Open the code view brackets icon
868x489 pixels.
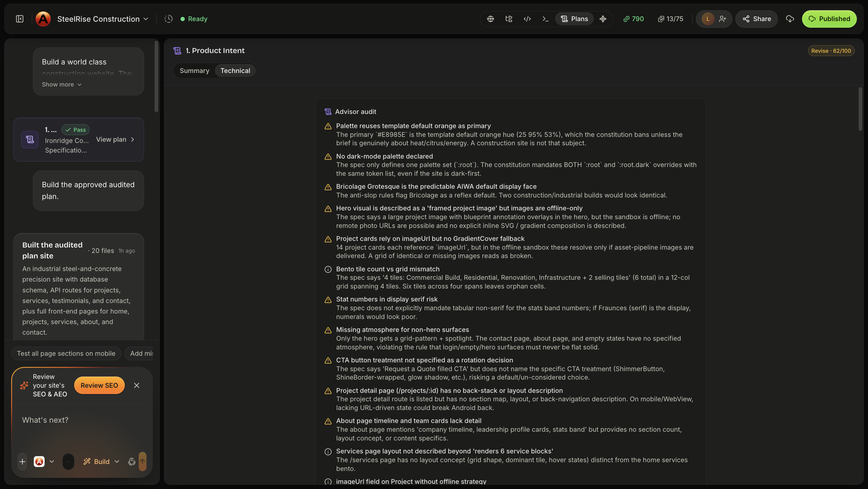tap(527, 19)
